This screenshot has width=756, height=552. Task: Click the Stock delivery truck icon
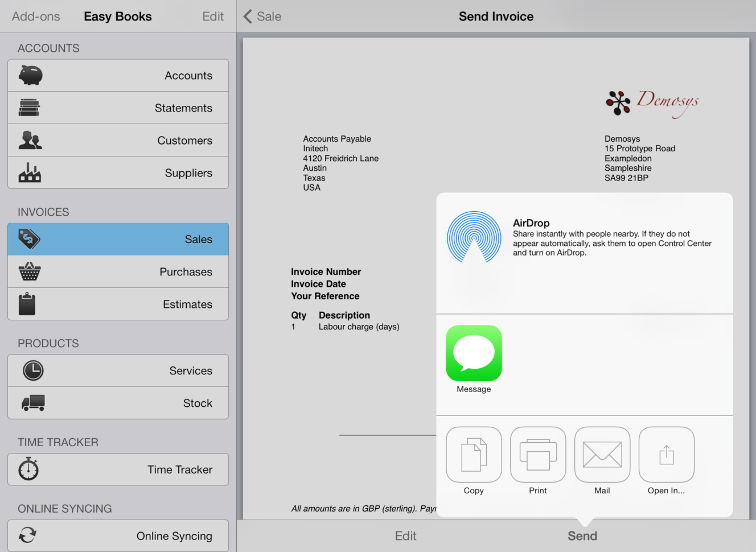pos(33,403)
